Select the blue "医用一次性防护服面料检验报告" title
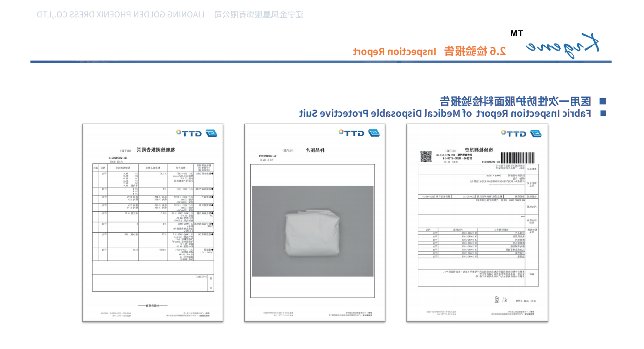The height and width of the screenshot is (349, 644). click(x=516, y=101)
